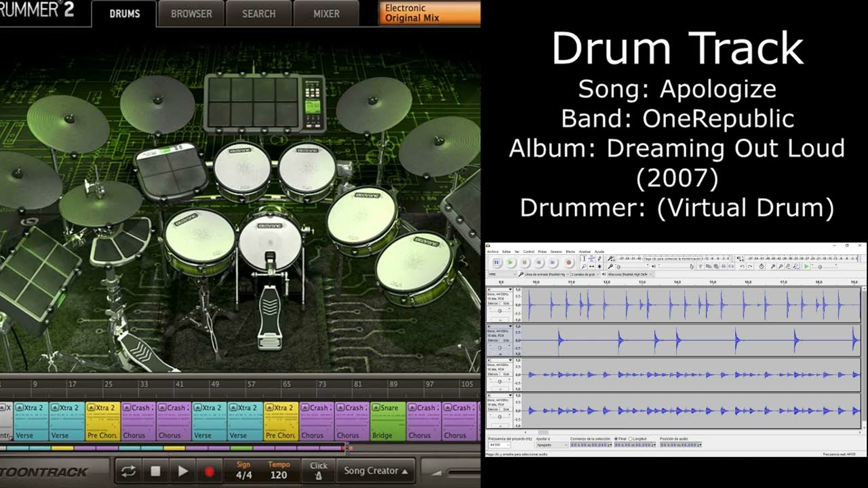The width and height of the screenshot is (868, 488).
Task: Open the 44100 project rate dropdown
Action: click(x=499, y=445)
